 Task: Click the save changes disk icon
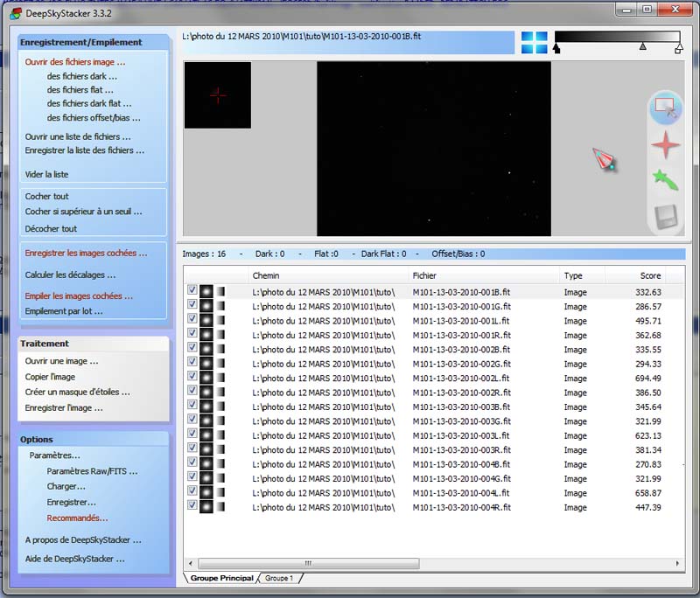coord(666,216)
